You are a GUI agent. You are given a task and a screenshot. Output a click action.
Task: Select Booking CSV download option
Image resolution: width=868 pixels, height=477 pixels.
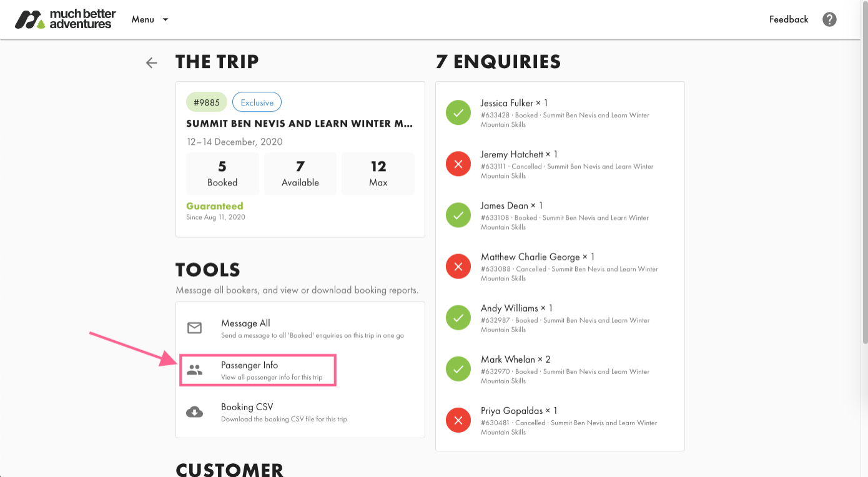coord(247,407)
